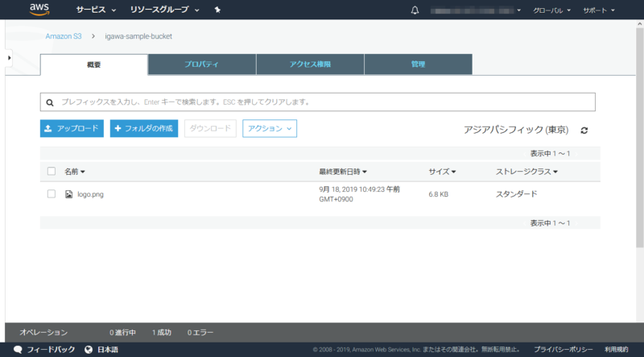Click the search magnifier icon
Image resolution: width=644 pixels, height=357 pixels.
click(x=50, y=102)
